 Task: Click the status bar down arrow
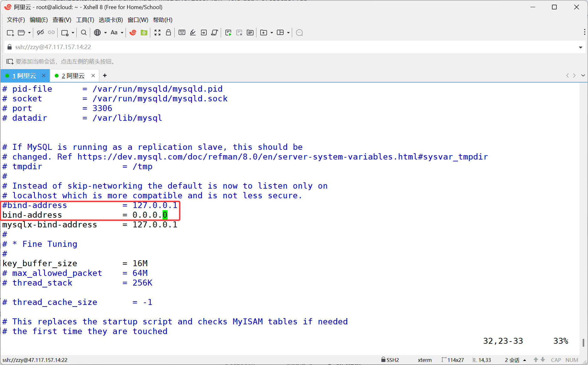[x=543, y=360]
